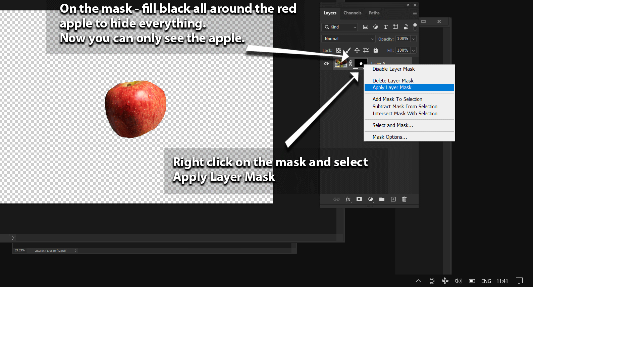Toggle lock all padlock icon

[x=376, y=50]
